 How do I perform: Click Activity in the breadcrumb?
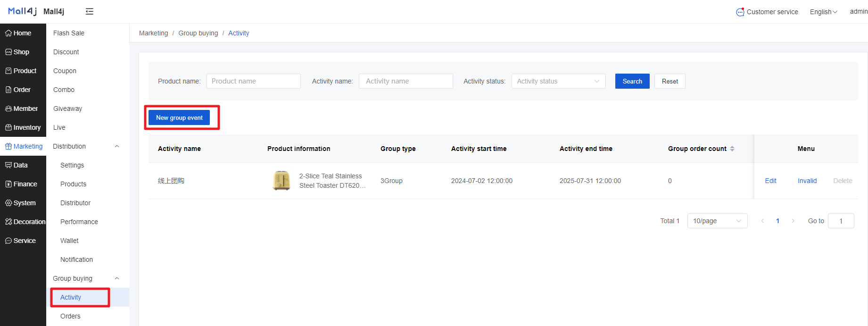click(239, 33)
